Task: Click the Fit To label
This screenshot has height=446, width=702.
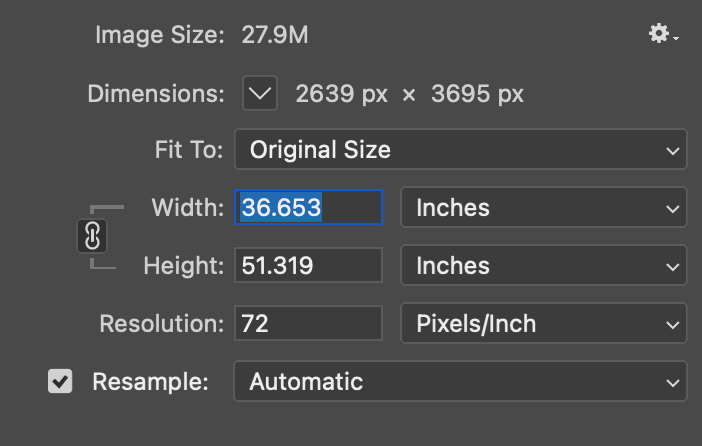Action: pos(188,151)
